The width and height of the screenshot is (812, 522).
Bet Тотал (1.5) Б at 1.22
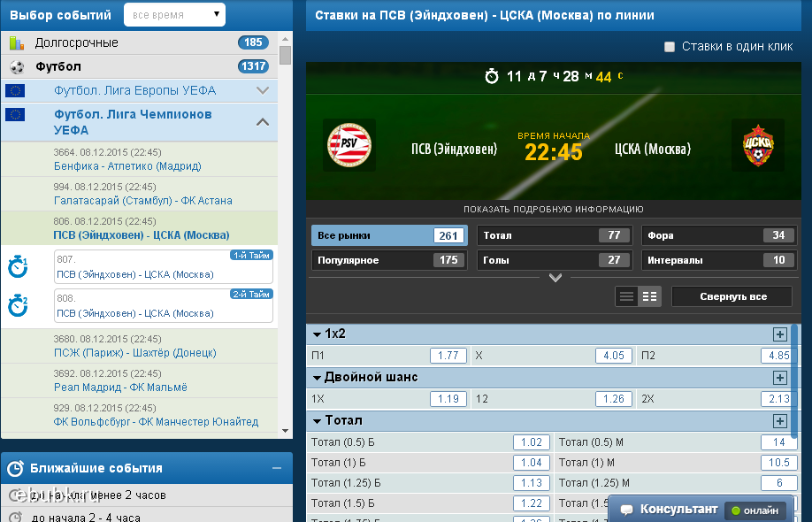coord(532,503)
